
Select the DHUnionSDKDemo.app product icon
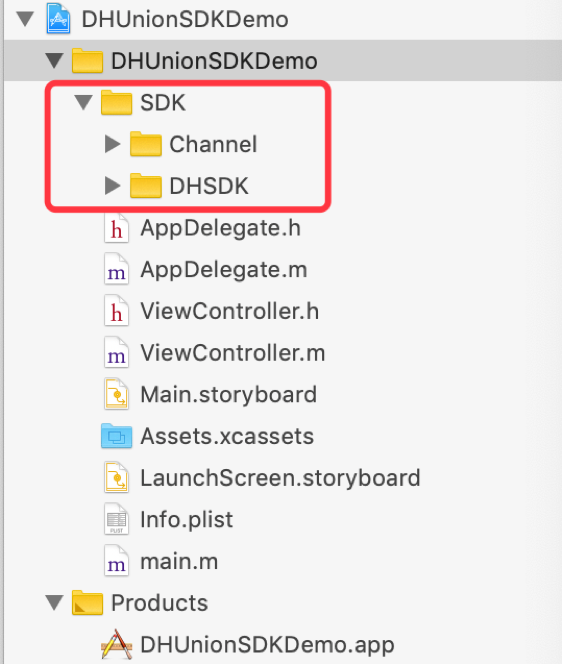pos(116,645)
